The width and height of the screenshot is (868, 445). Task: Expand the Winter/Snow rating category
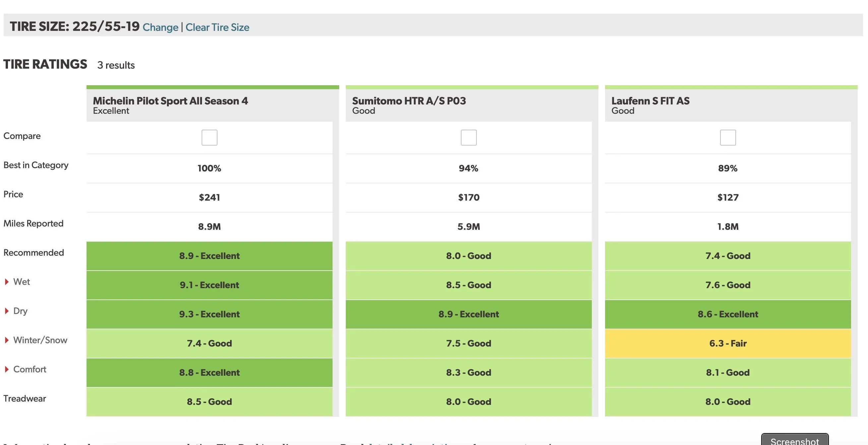click(36, 340)
